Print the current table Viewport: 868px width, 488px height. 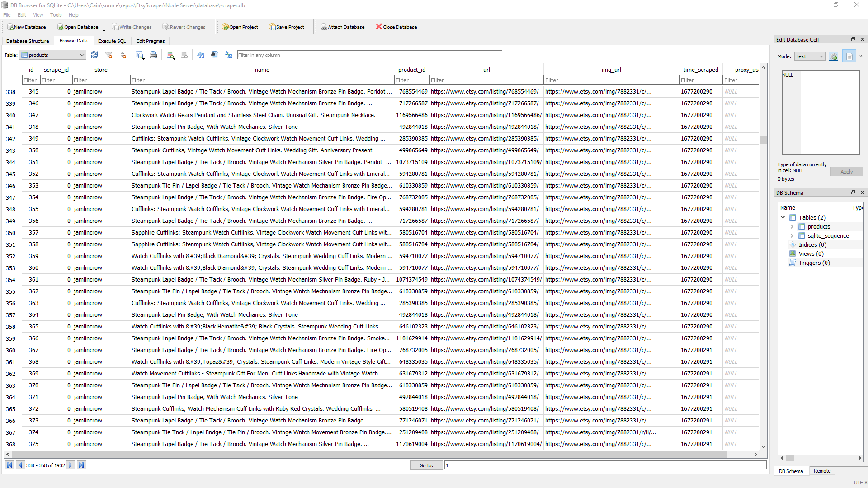point(153,55)
